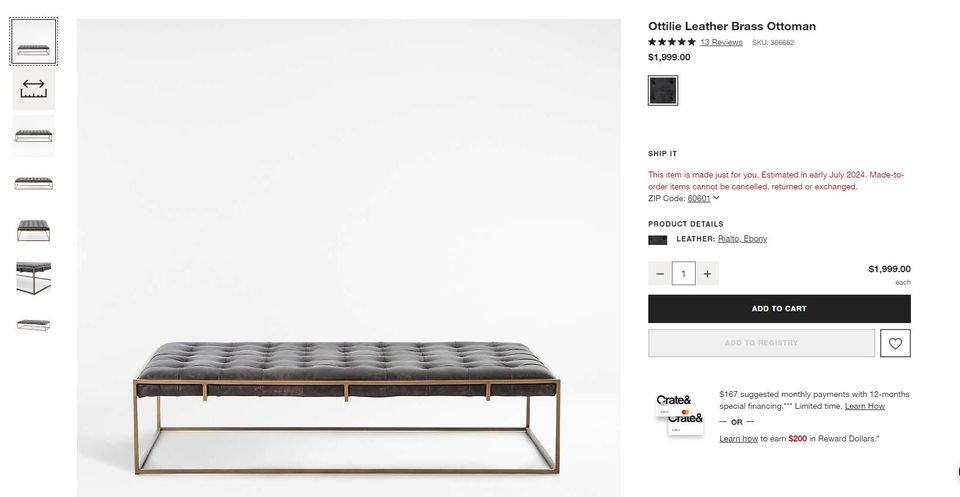Click the quantity input field
The height and width of the screenshot is (497, 960).
[x=683, y=274]
